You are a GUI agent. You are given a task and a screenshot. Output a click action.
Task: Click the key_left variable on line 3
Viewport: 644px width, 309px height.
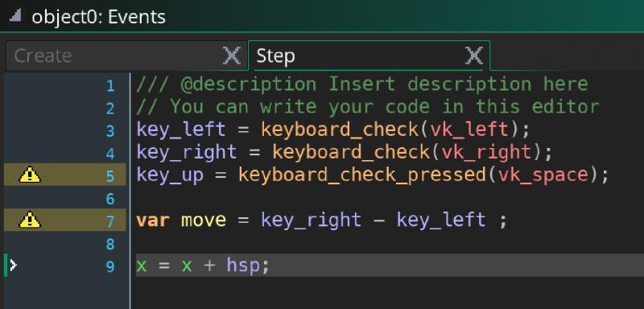(181, 130)
